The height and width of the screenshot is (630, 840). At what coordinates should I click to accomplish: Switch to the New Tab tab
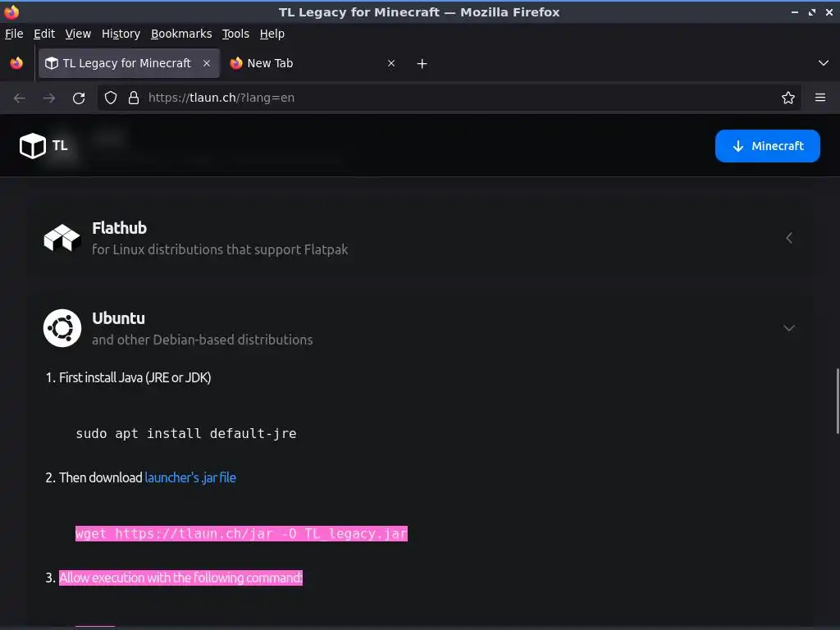click(x=313, y=63)
